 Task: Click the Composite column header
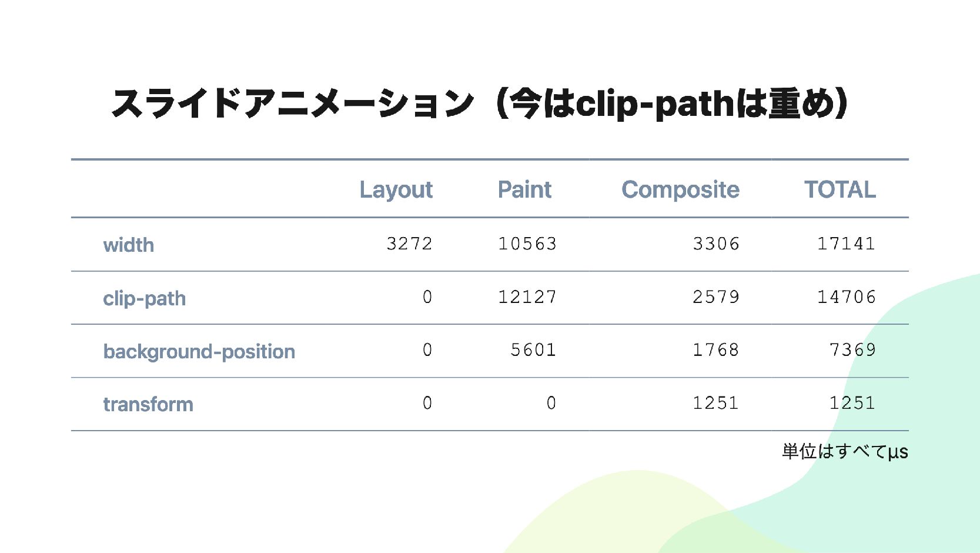click(x=680, y=189)
